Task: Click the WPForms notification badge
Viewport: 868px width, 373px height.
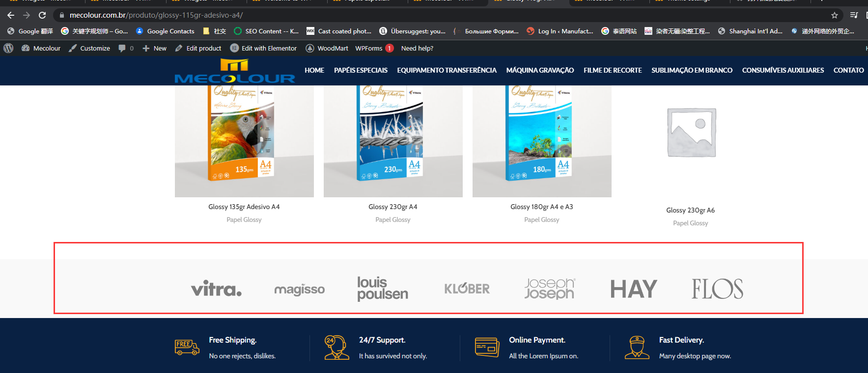Action: coord(390,48)
